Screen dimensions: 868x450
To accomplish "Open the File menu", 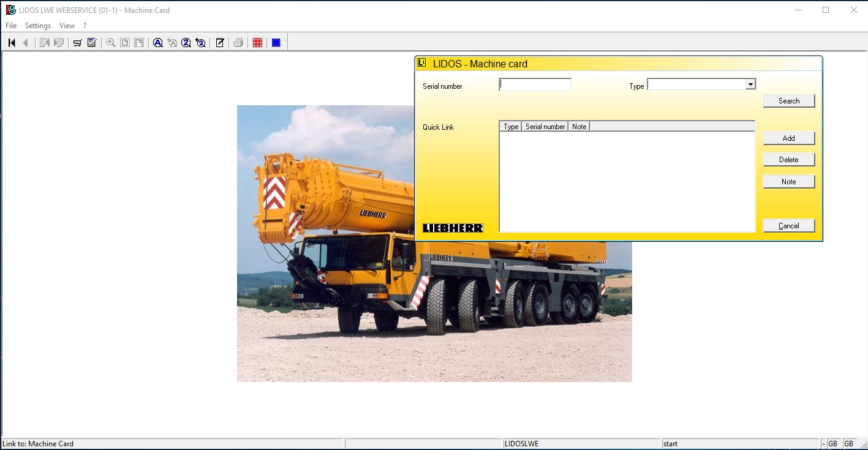I will click(11, 26).
